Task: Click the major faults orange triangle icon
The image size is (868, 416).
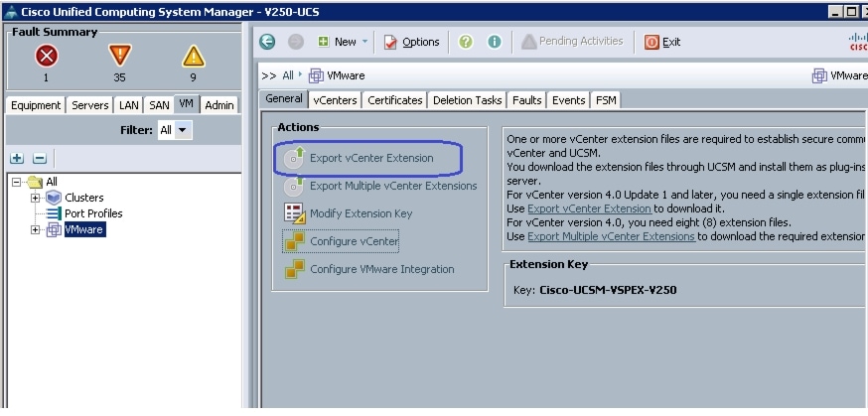Action: coord(119,56)
